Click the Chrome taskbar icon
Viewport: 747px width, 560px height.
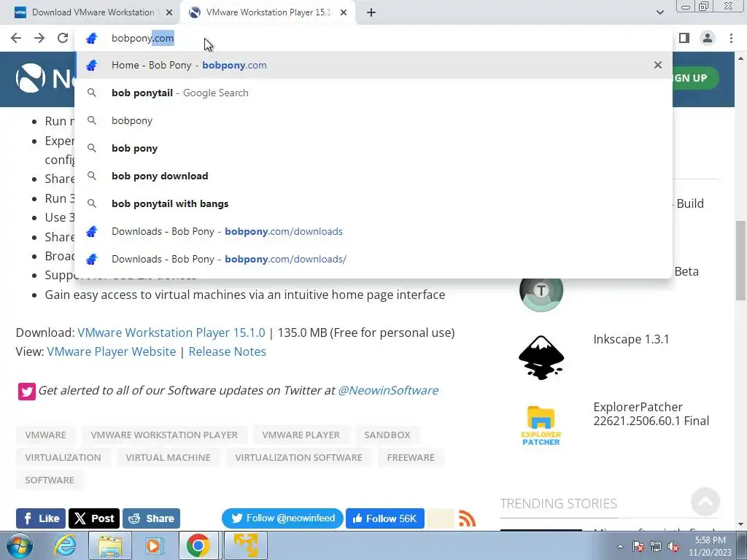(x=198, y=545)
